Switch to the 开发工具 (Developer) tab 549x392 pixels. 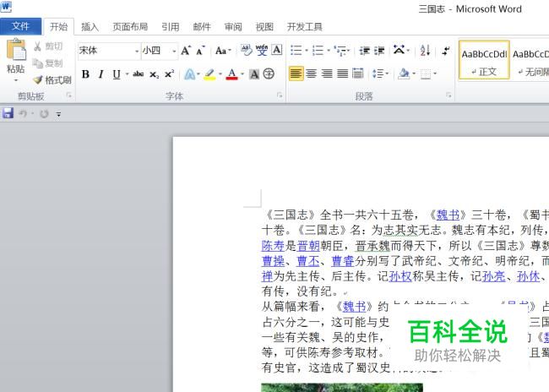[x=305, y=27]
